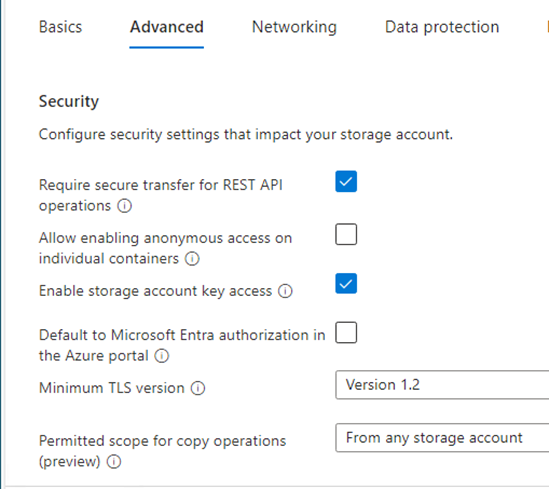Image resolution: width=549 pixels, height=489 pixels.
Task: Show Minimum TLS version info tooltip
Action: tap(198, 388)
